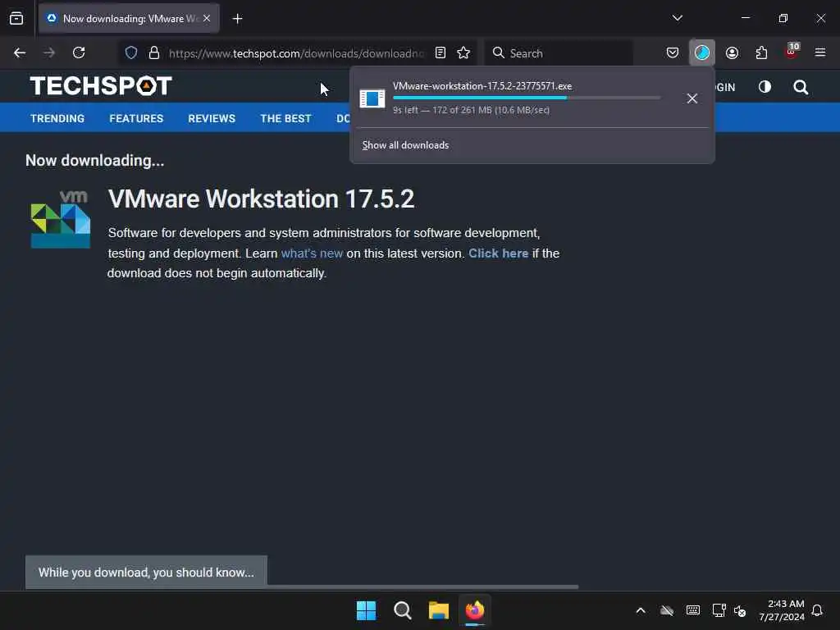The width and height of the screenshot is (840, 630).
Task: Open the FEATURES menu
Action: 136,118
